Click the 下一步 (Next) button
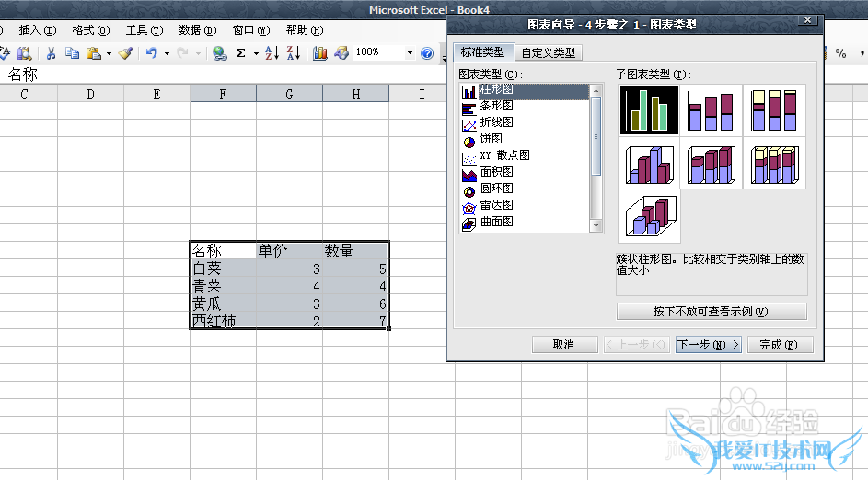Screen dimensions: 868x480 (708, 345)
